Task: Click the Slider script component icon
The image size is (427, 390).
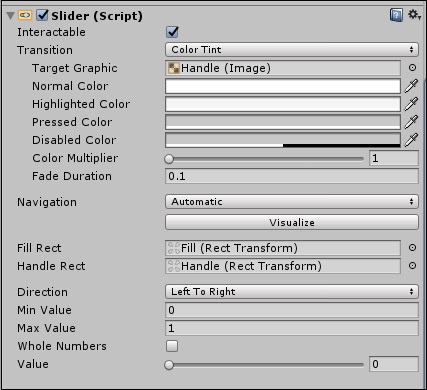Action: [x=25, y=15]
